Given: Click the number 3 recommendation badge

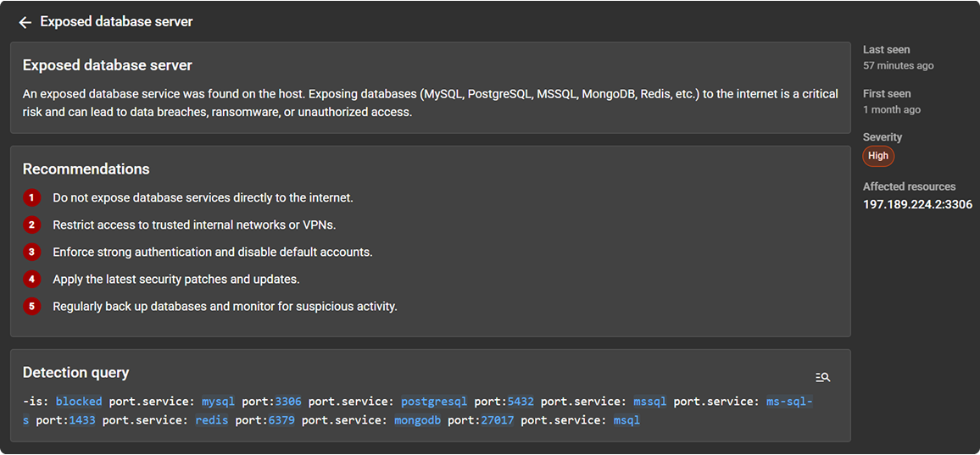Looking at the screenshot, I should click(x=32, y=252).
